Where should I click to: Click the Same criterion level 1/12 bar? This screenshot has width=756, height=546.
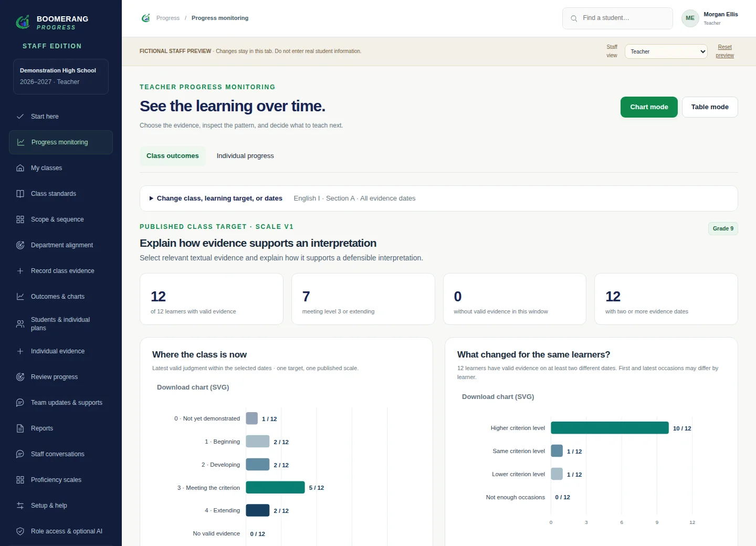pyautogui.click(x=556, y=451)
